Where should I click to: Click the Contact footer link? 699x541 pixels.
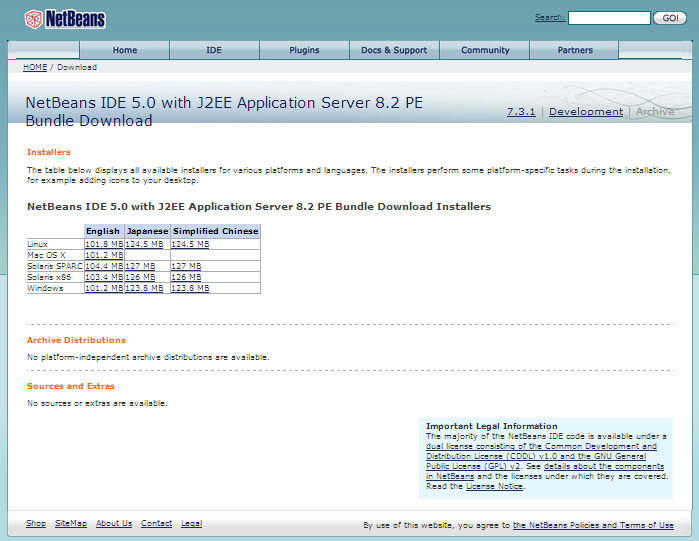(x=156, y=523)
